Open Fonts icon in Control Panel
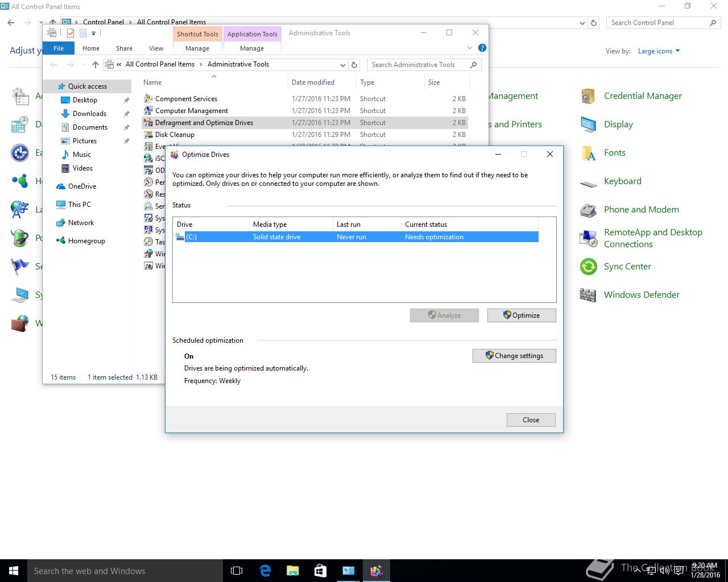 [x=588, y=153]
